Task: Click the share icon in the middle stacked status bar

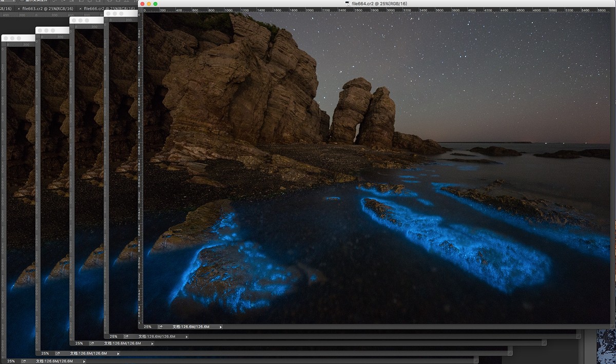Action: coord(92,343)
